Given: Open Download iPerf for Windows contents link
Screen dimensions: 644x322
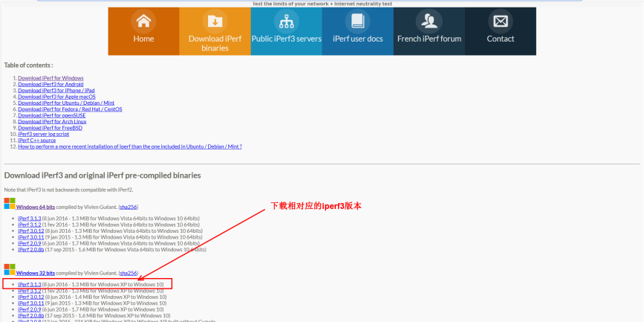Looking at the screenshot, I should 51,78.
